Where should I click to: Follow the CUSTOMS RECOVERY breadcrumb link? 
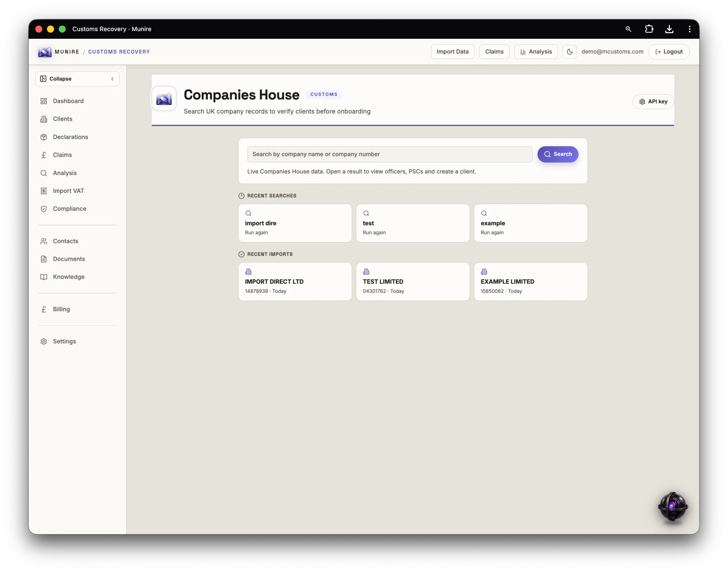pos(119,52)
